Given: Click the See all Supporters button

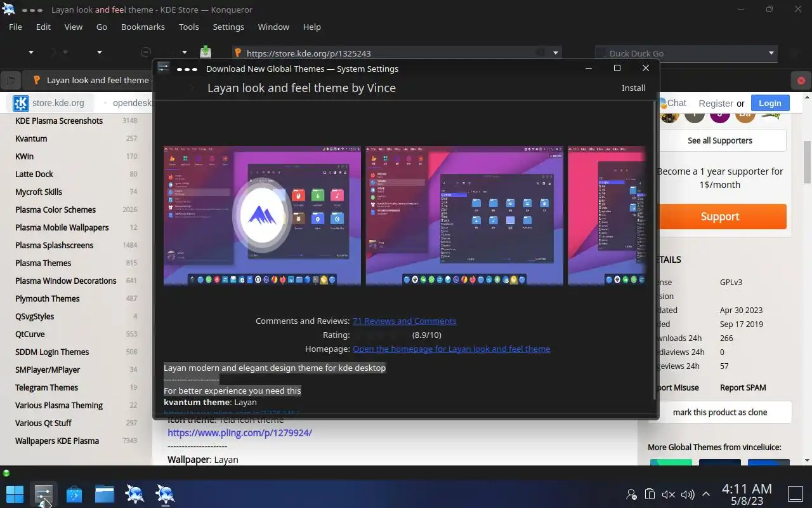Looking at the screenshot, I should (720, 140).
